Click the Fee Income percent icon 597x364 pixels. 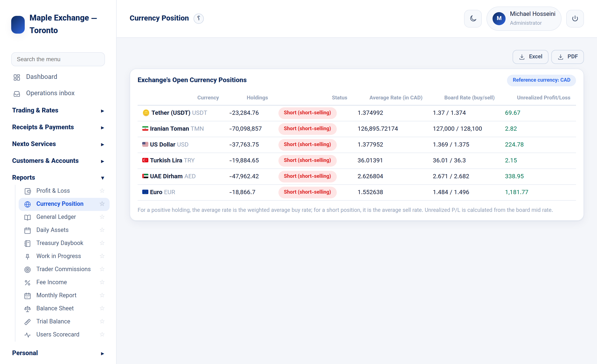pyautogui.click(x=28, y=283)
